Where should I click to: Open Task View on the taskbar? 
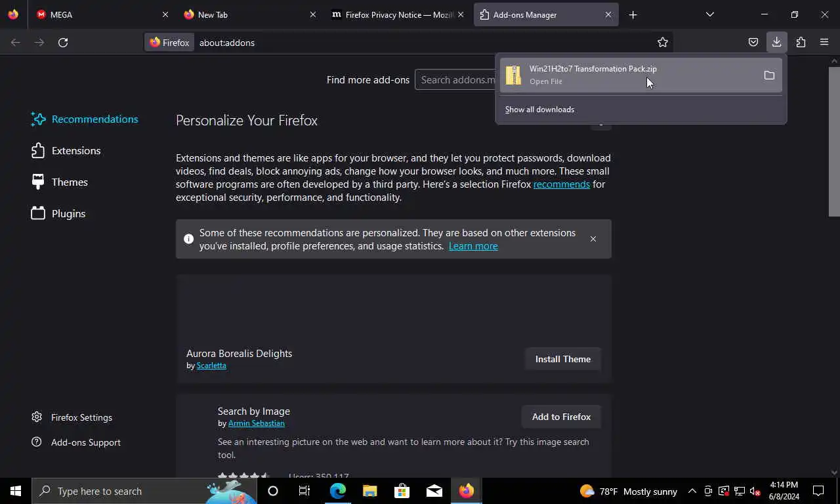pos(304,491)
